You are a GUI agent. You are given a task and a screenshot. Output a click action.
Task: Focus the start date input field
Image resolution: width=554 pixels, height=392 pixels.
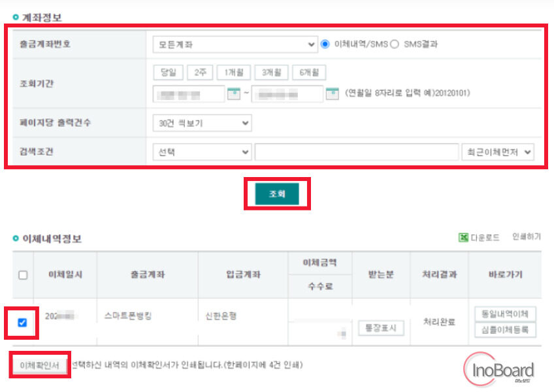click(189, 94)
